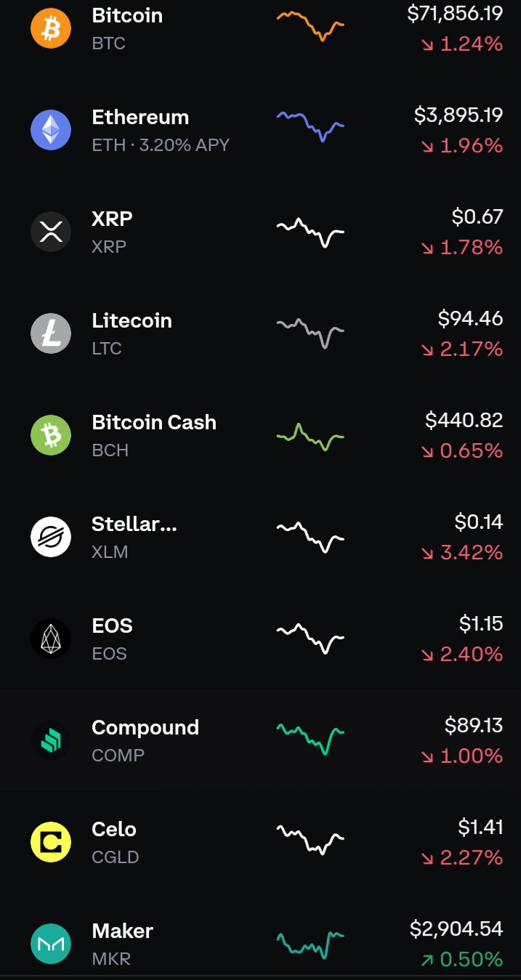Open the Litecoin asset name
Screen dimensions: 521x980
tap(132, 320)
